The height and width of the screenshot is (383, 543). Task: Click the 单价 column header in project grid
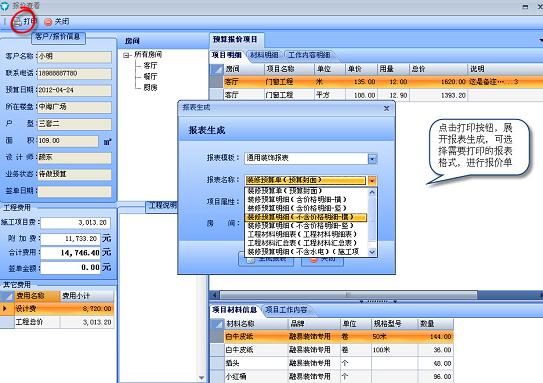pyautogui.click(x=361, y=69)
